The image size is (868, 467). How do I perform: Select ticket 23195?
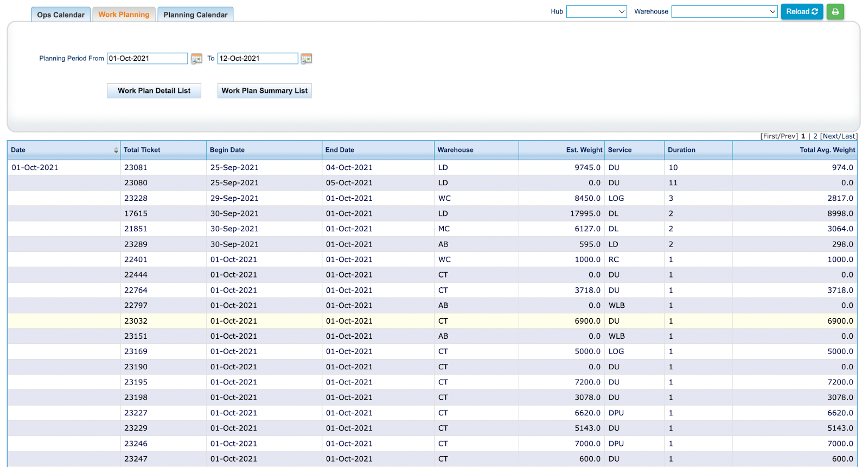pos(136,382)
